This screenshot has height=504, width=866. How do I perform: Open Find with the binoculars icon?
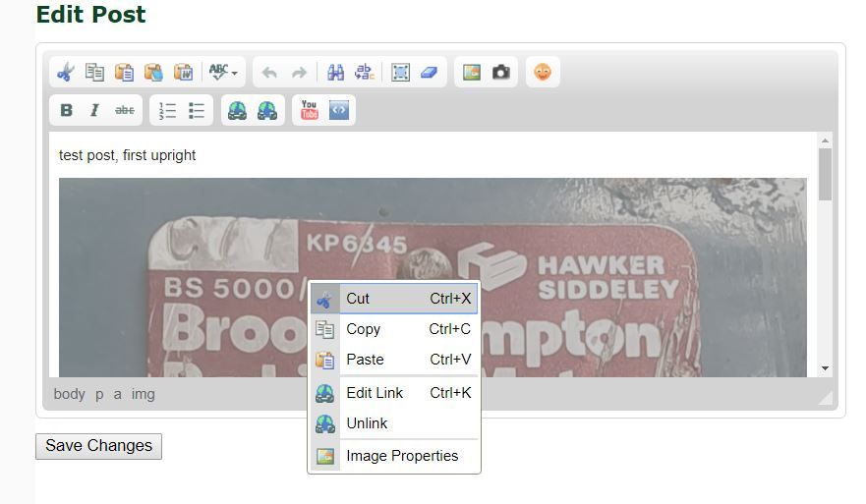point(335,73)
